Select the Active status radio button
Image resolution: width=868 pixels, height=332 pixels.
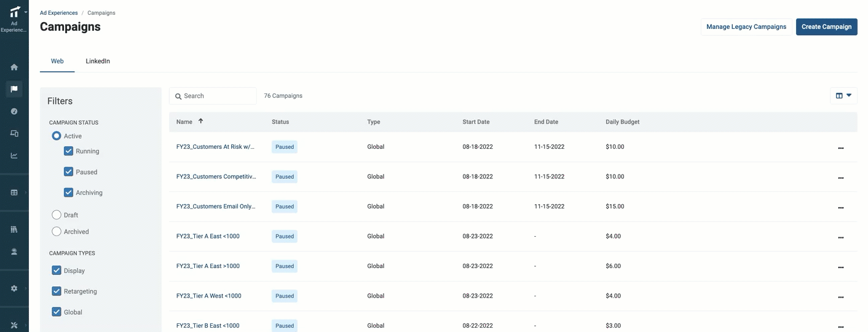click(x=57, y=136)
